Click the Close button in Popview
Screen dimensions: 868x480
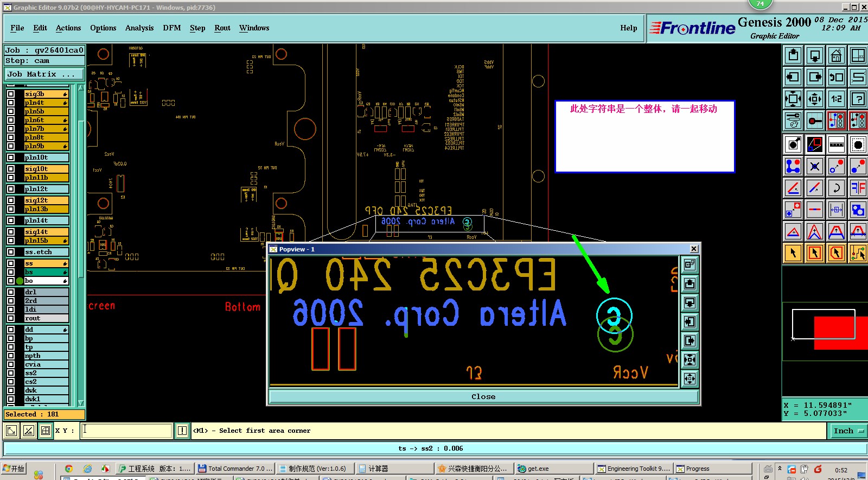coord(483,397)
